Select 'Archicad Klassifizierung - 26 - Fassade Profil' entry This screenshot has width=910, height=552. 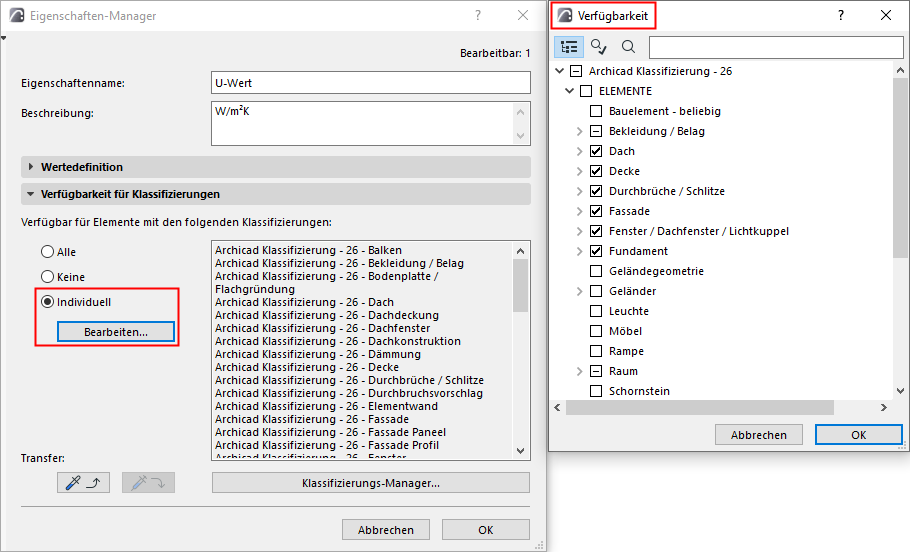(x=327, y=445)
